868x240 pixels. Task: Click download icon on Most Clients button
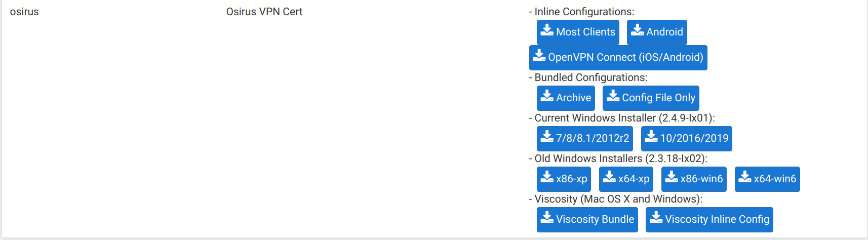pyautogui.click(x=547, y=30)
